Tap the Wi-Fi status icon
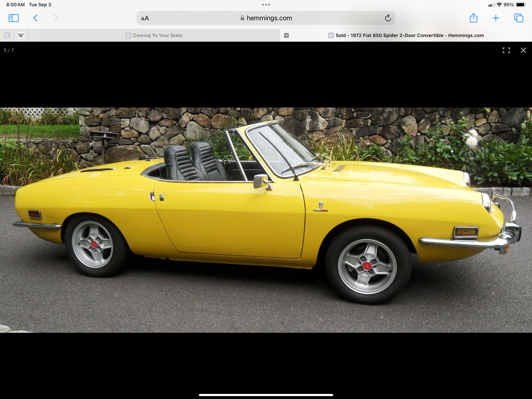Image resolution: width=532 pixels, height=399 pixels. pos(499,4)
